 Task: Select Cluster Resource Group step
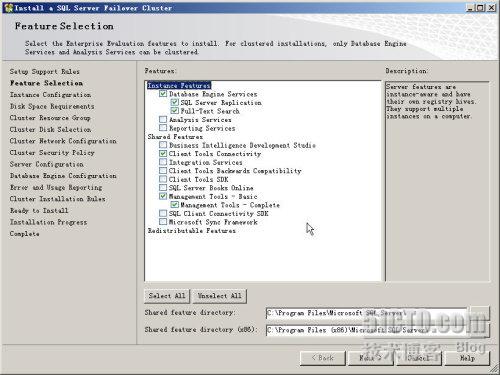50,118
